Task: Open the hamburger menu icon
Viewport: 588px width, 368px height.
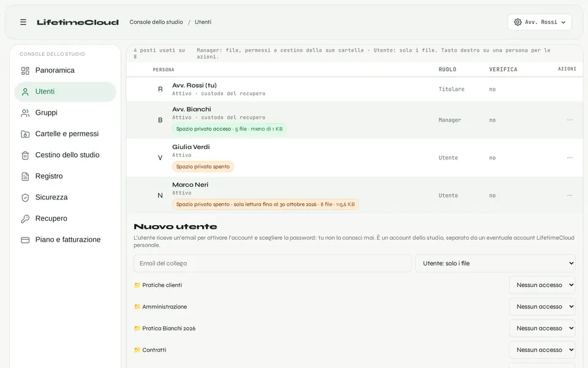Action: pos(23,22)
